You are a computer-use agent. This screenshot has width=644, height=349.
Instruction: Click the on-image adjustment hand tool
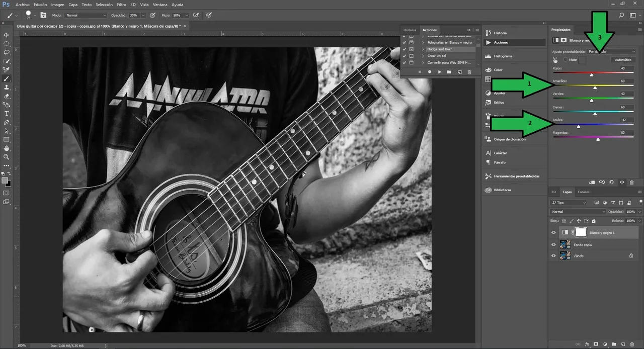pos(555,60)
